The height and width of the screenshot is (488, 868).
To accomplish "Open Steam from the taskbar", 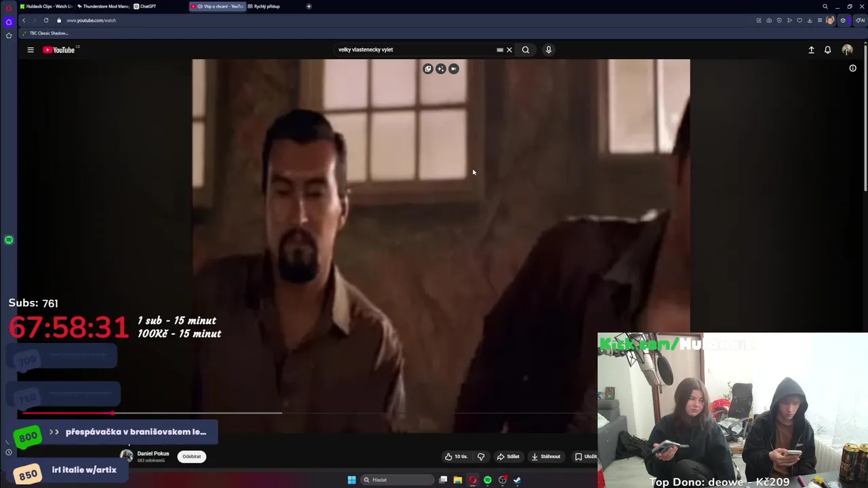I will click(x=517, y=480).
